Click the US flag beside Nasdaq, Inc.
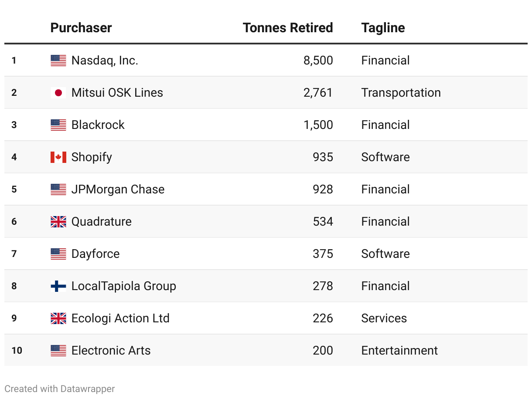Image resolution: width=532 pixels, height=399 pixels. coord(58,61)
